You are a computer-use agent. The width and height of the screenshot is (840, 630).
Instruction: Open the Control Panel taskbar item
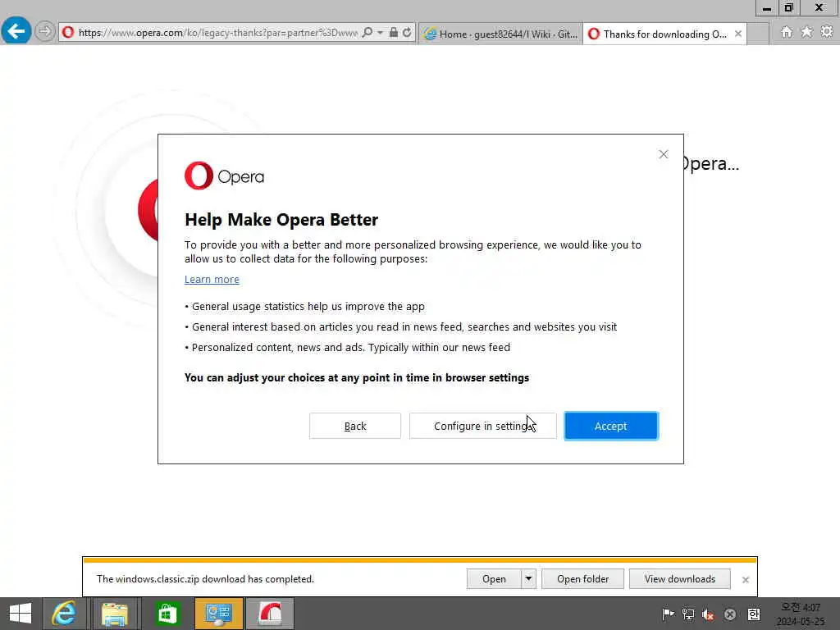tap(218, 614)
